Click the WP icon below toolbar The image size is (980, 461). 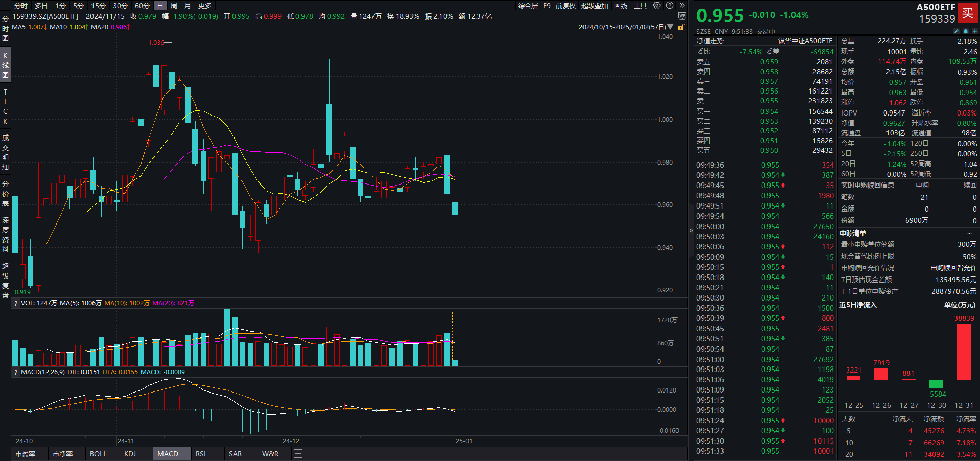[682, 16]
